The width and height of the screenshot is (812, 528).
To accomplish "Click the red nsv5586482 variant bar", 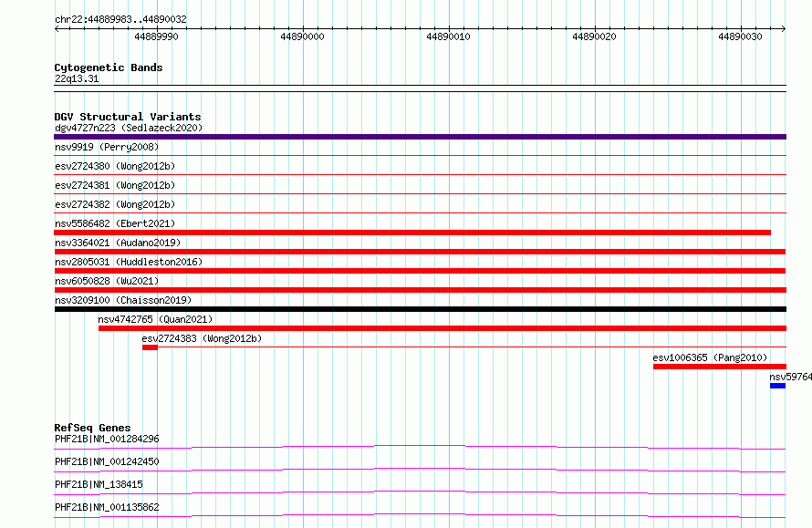I will coord(412,233).
